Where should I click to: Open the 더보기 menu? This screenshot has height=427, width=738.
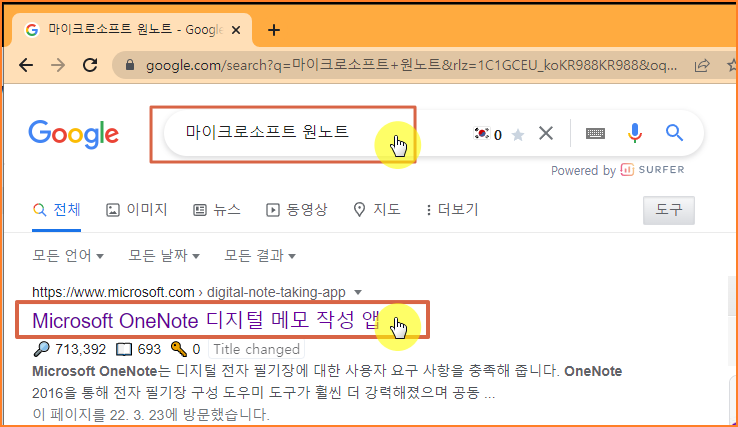(452, 209)
